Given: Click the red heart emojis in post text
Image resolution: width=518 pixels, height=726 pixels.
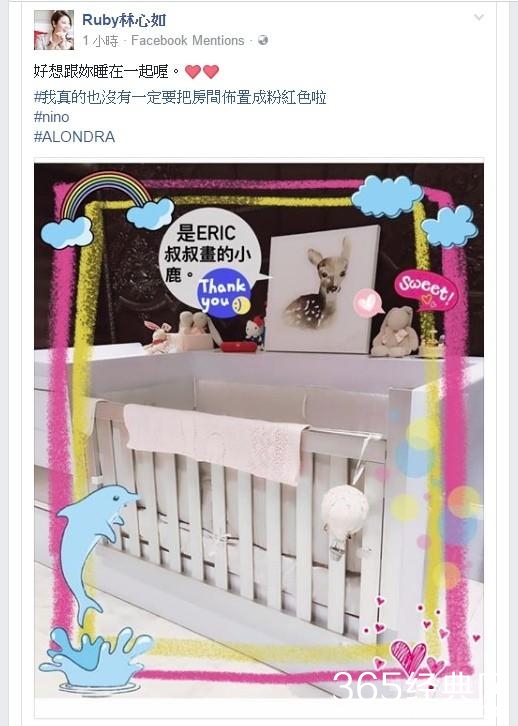Looking at the screenshot, I should [x=202, y=72].
